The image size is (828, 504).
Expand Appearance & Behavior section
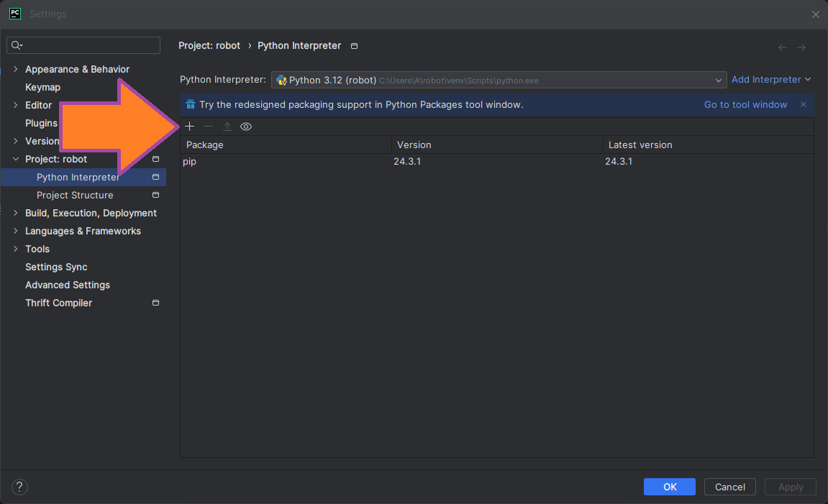point(15,69)
